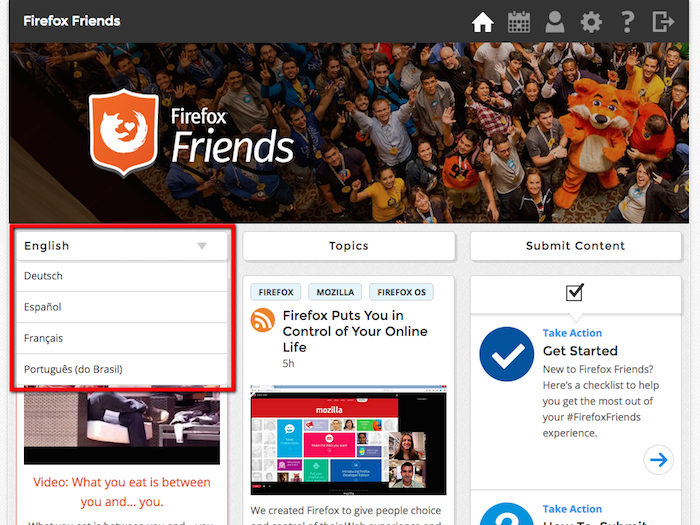
Task: Click the blue arrow on Get Started
Action: [x=658, y=459]
